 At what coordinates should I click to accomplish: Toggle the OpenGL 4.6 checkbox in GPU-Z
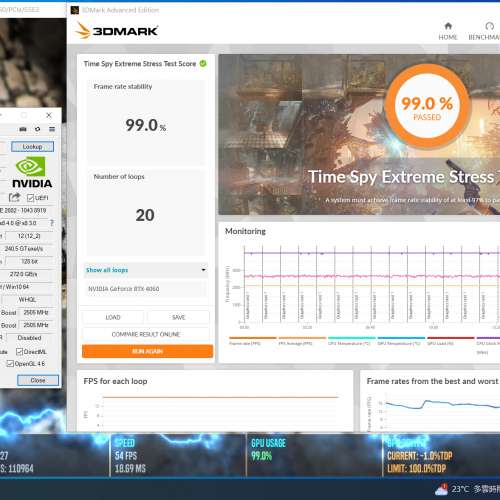coord(10,364)
